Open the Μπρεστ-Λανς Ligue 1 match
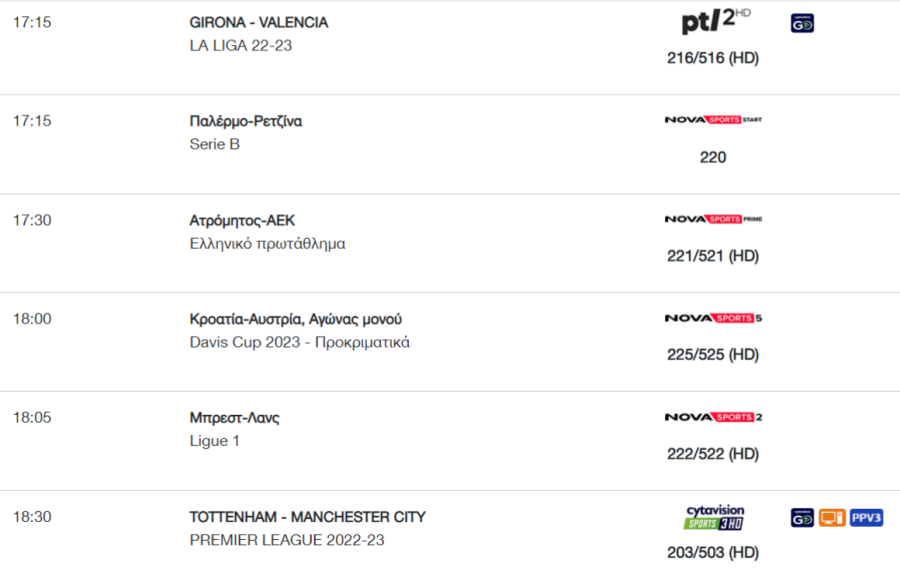 coord(234,418)
